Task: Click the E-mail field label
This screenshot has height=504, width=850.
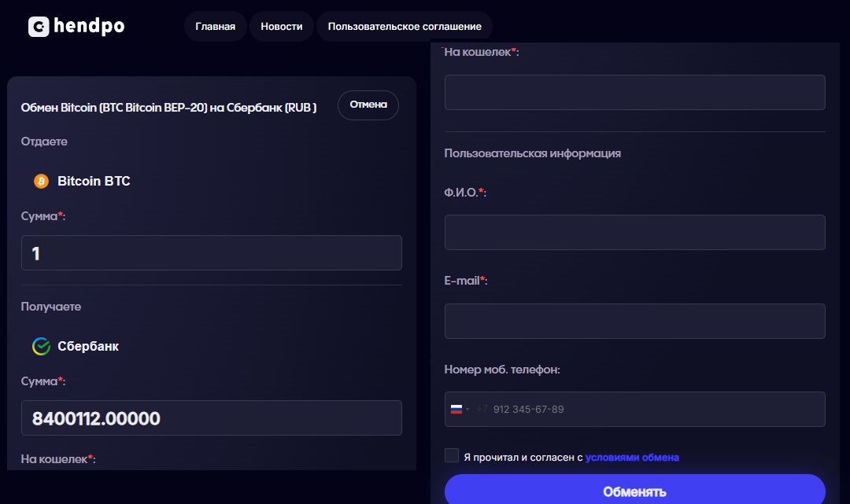Action: click(x=466, y=281)
